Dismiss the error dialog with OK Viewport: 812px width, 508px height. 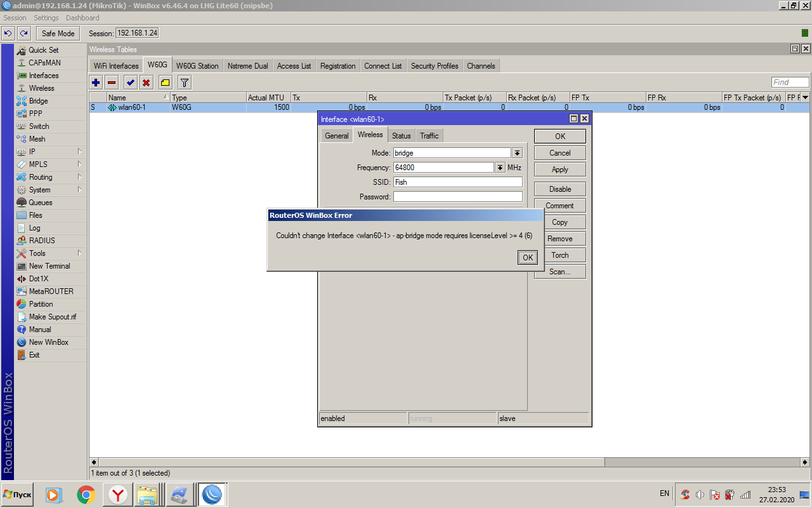[527, 257]
